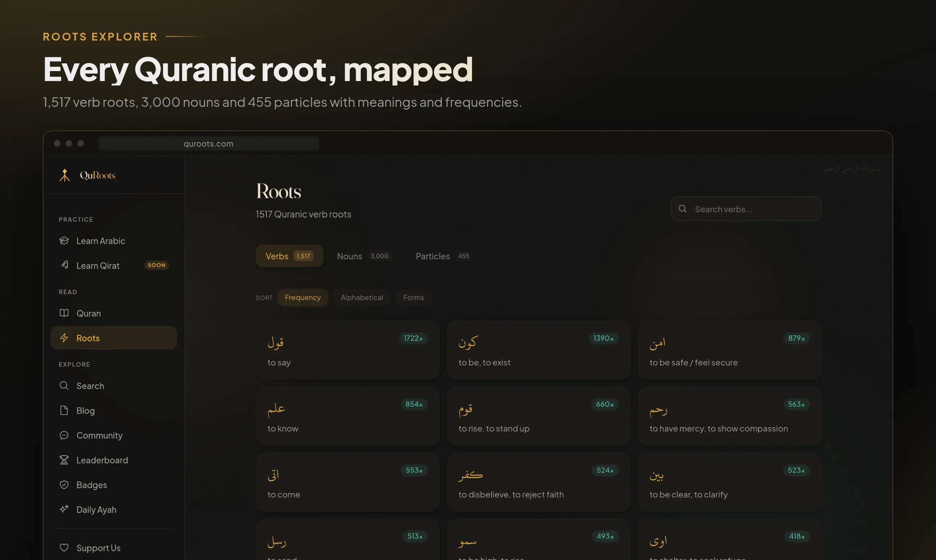
Task: Click the 879× frequency badge
Action: pyautogui.click(x=796, y=338)
